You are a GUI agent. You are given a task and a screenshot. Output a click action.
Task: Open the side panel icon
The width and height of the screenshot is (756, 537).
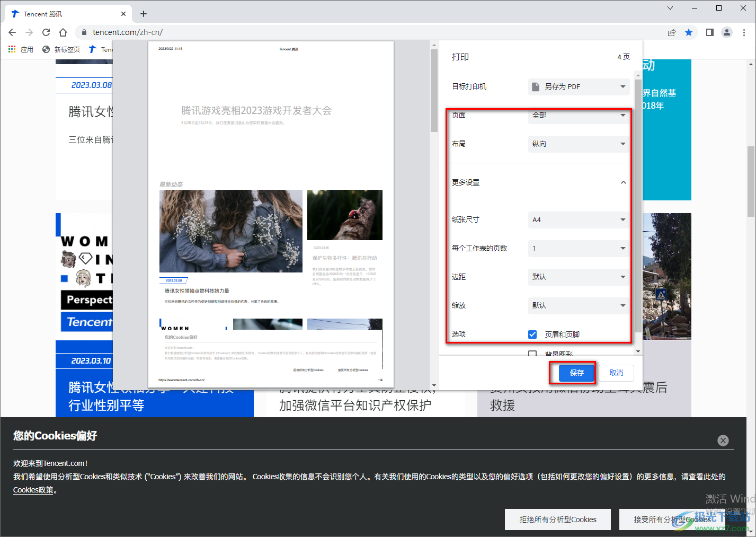click(x=710, y=32)
